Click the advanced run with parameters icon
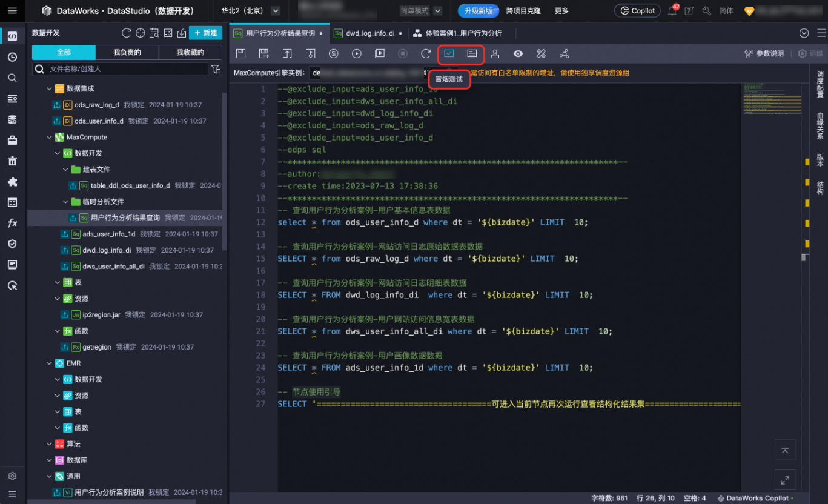This screenshot has height=504, width=828. [x=380, y=54]
